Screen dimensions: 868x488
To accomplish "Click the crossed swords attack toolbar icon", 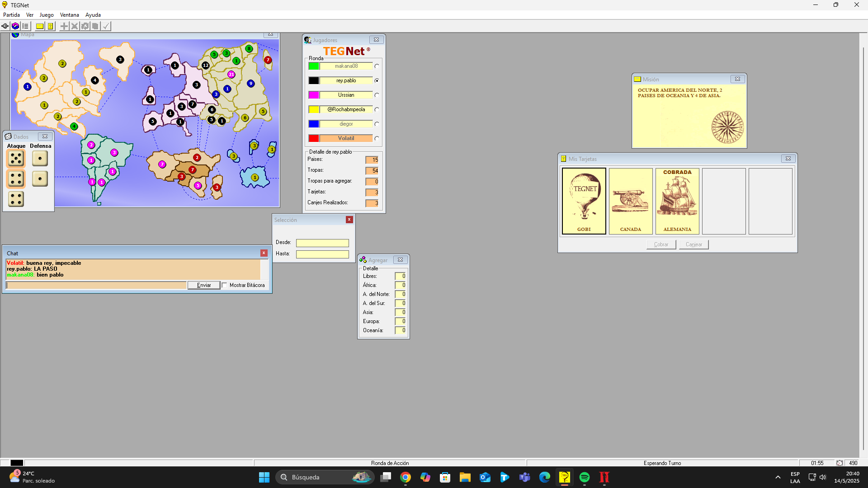I will click(x=75, y=26).
